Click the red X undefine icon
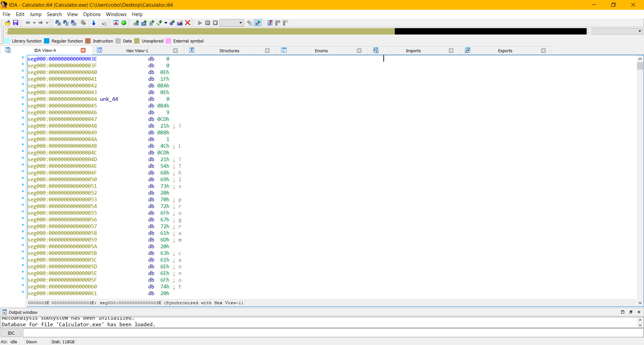The height and width of the screenshot is (345, 644). tap(188, 23)
